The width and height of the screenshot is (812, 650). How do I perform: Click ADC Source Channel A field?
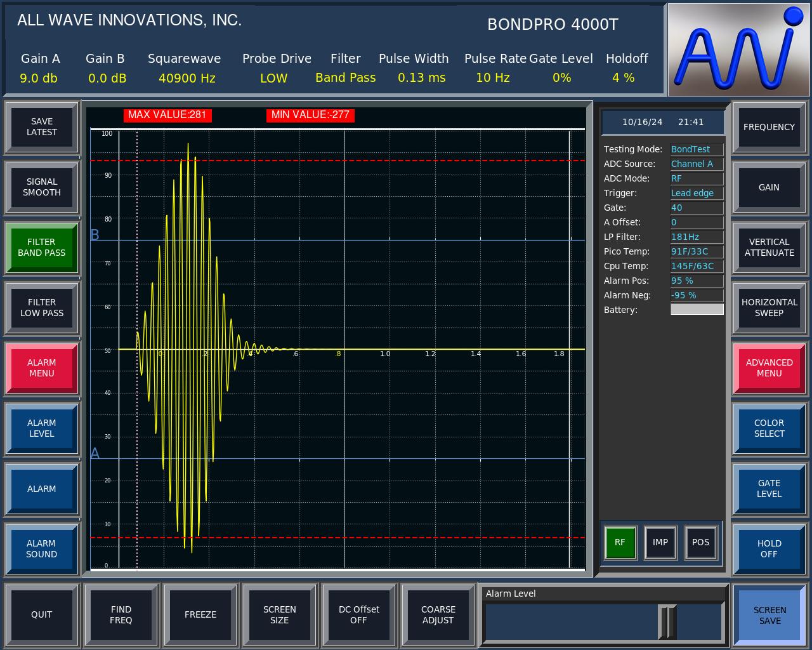(697, 164)
